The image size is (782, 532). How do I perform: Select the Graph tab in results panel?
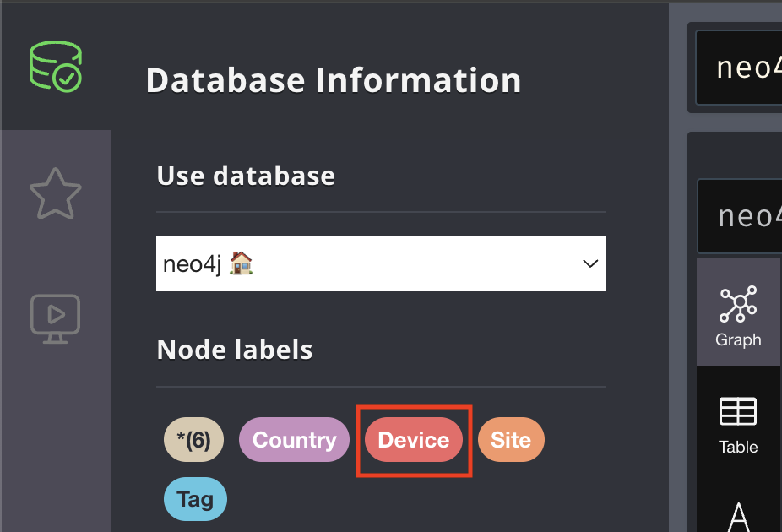[738, 312]
